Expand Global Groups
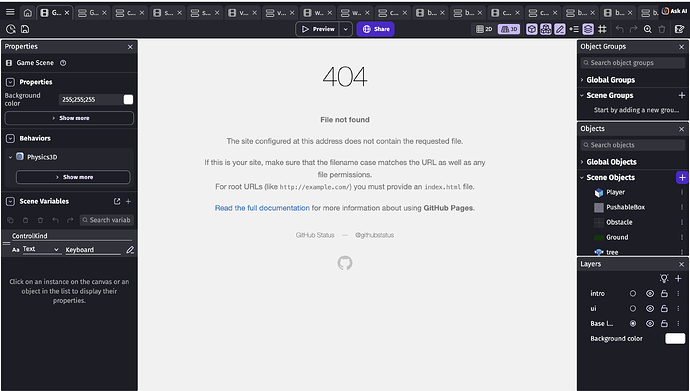Viewport: 690px width, 391px height. point(582,80)
